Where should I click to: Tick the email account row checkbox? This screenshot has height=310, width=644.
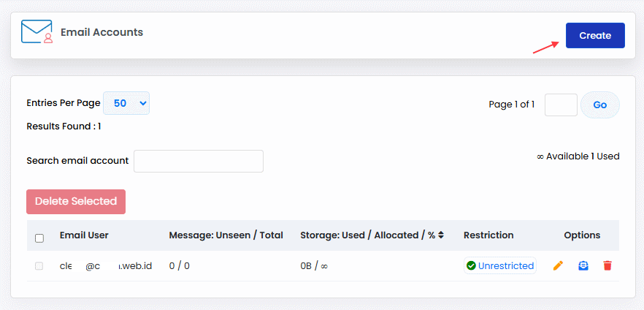coord(39,266)
